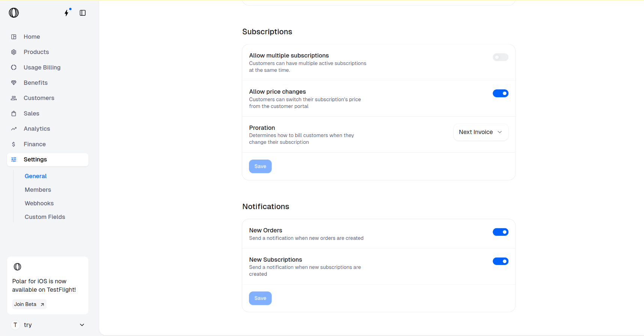Select the Benefits diamond icon
Screen dimensions: 644x336
(x=14, y=83)
